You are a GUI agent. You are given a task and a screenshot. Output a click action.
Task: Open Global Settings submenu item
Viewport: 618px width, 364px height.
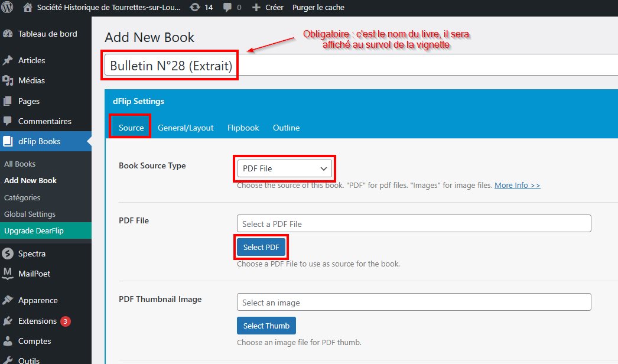click(30, 214)
